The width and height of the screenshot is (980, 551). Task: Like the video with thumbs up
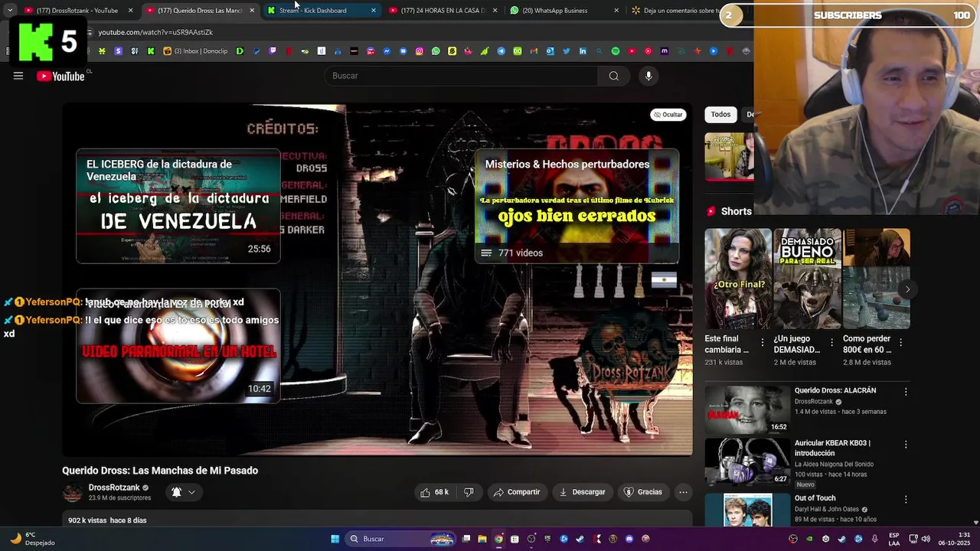[434, 492]
